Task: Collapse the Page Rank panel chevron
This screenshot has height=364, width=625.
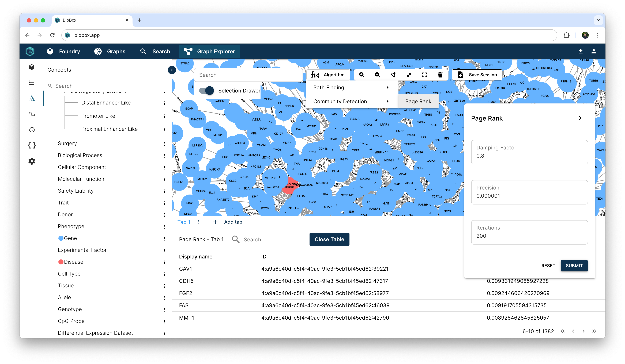Action: [x=580, y=118]
